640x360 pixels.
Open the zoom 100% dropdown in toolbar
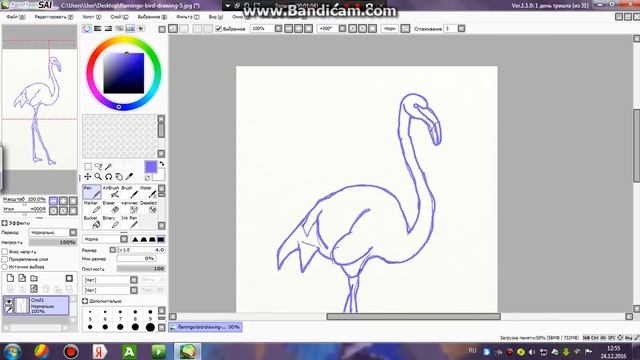[278, 29]
